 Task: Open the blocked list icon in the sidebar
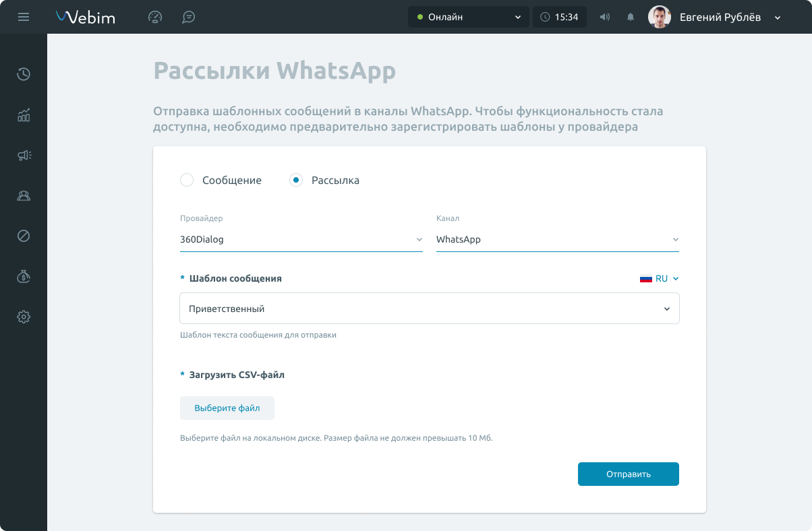(24, 236)
